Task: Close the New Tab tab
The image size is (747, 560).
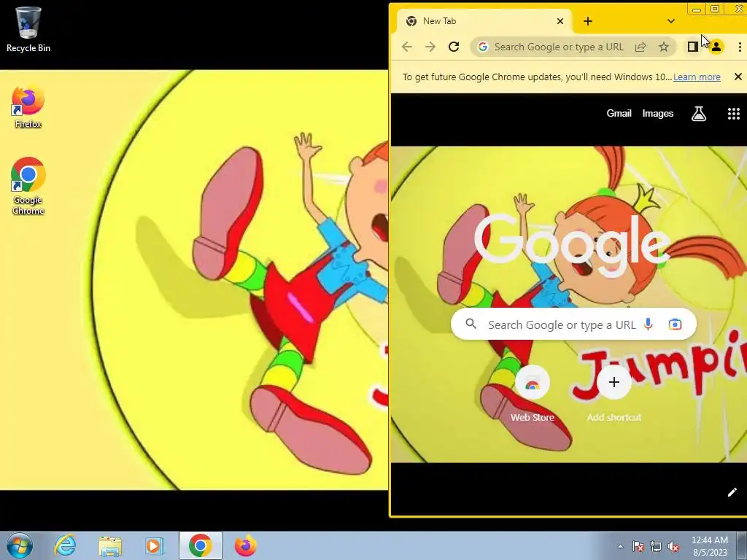Action: click(560, 21)
